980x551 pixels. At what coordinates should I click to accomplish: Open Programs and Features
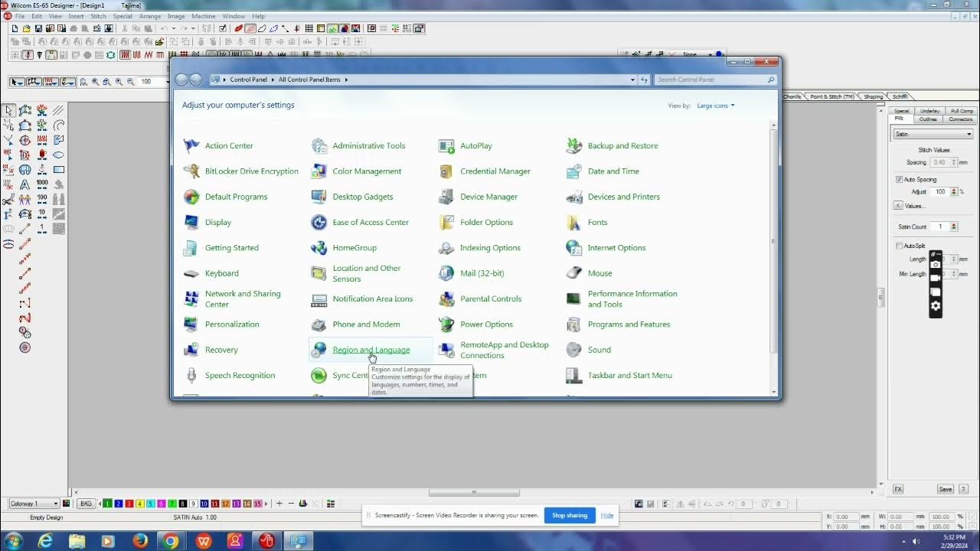(629, 324)
